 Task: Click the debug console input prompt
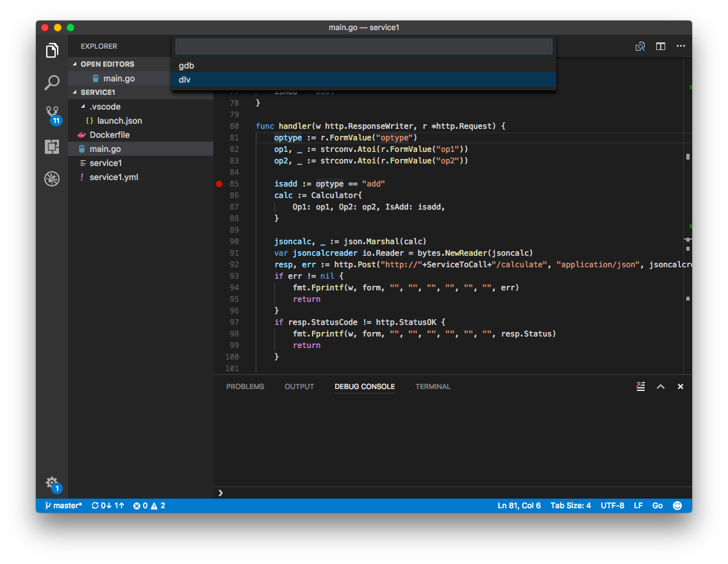[x=452, y=493]
